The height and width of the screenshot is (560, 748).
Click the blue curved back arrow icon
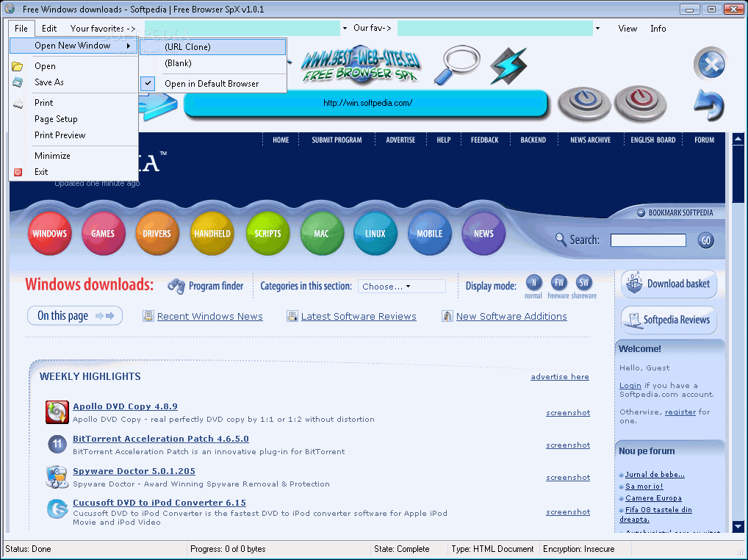709,104
